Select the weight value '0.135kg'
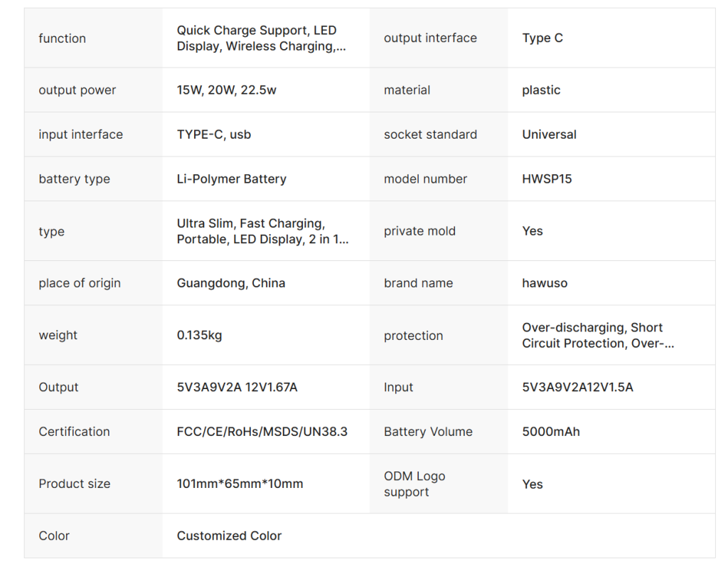 click(x=200, y=335)
